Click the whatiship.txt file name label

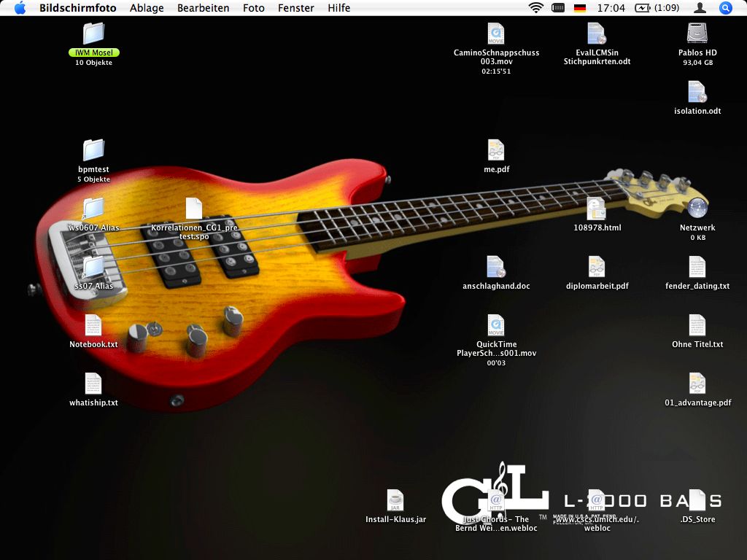click(93, 402)
